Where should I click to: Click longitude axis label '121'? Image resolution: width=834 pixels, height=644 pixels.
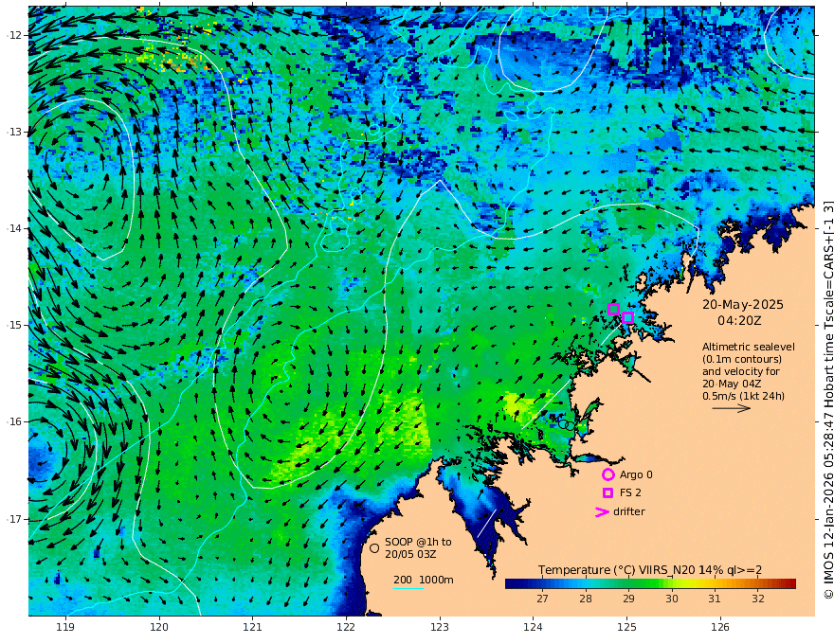253,627
